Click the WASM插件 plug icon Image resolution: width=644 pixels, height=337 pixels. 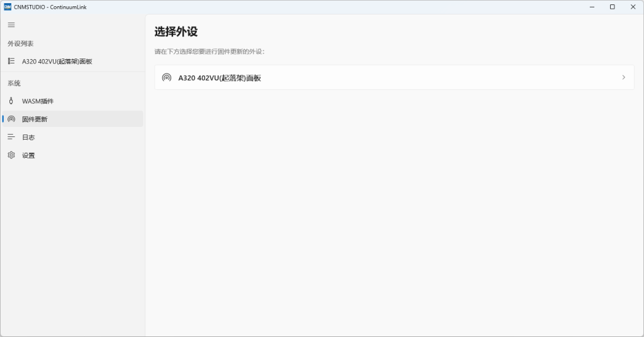point(11,101)
